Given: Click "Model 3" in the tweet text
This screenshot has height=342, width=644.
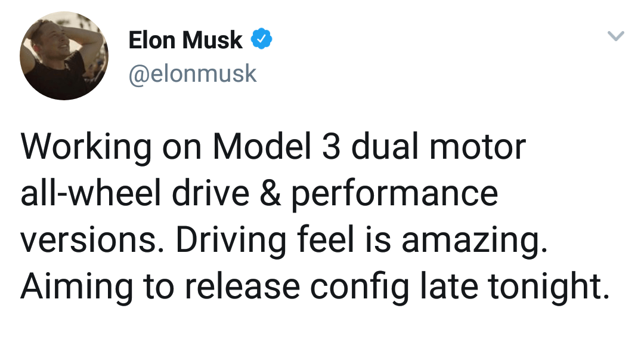Looking at the screenshot, I should tap(277, 146).
